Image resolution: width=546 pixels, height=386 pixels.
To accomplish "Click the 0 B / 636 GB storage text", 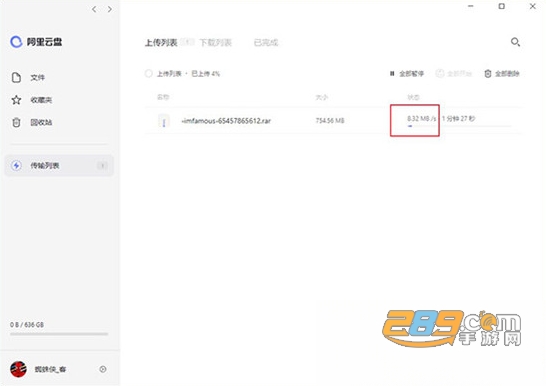I will click(27, 324).
